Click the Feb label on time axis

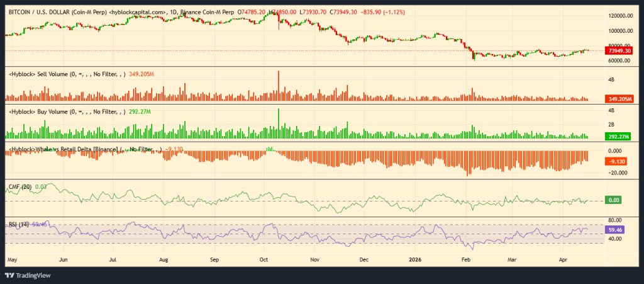pyautogui.click(x=465, y=259)
